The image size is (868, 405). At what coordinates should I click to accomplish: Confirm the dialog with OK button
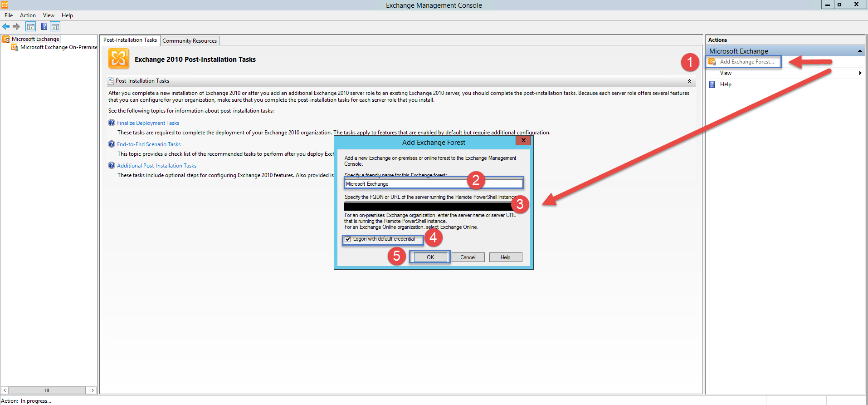[430, 257]
